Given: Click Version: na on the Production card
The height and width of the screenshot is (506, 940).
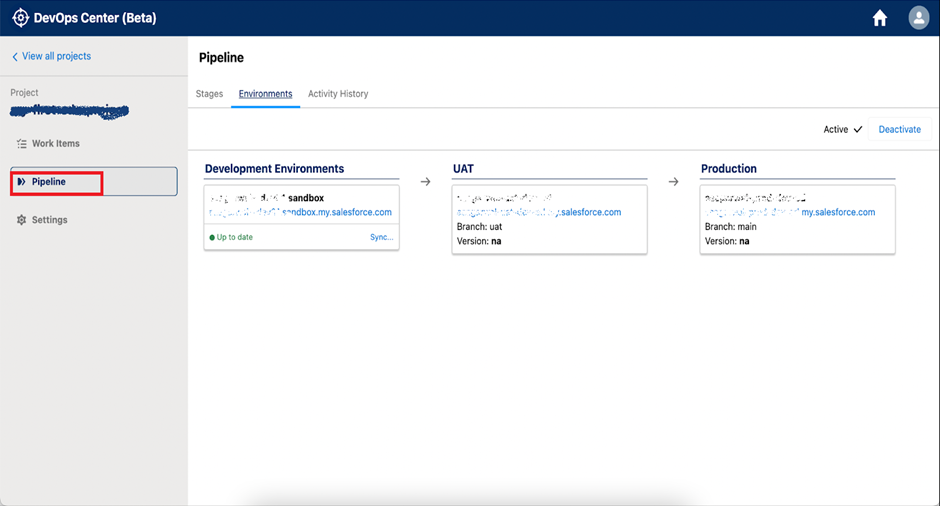Looking at the screenshot, I should (727, 242).
